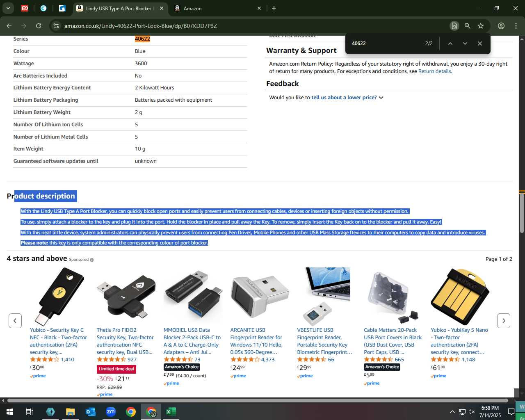
Task: Show next carousel products
Action: pos(504,321)
